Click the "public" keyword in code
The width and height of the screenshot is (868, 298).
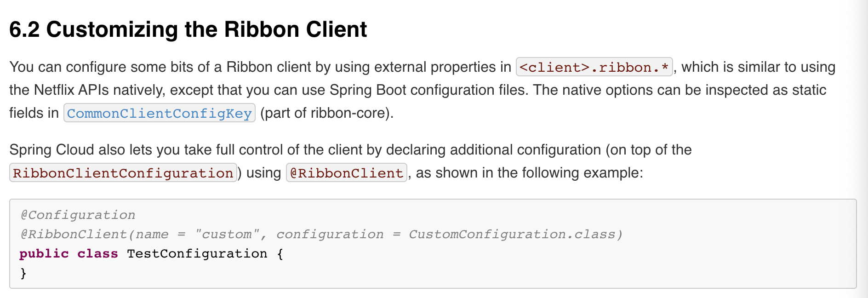coord(44,254)
